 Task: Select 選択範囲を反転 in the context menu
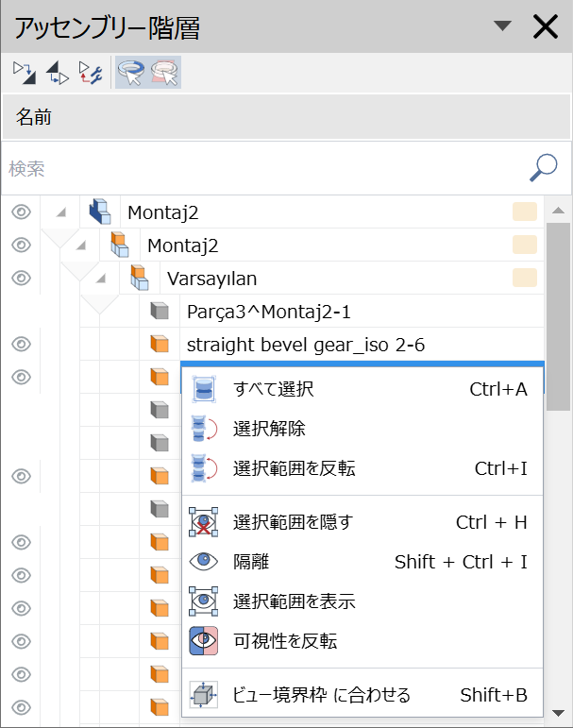[294, 468]
